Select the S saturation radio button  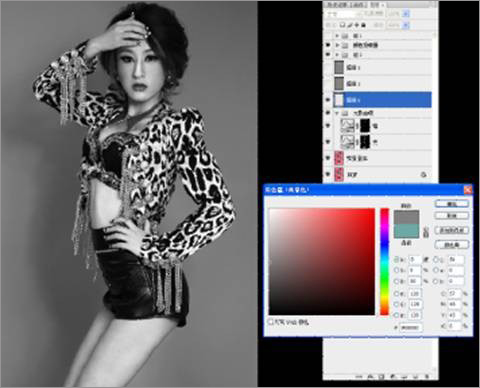(x=396, y=270)
